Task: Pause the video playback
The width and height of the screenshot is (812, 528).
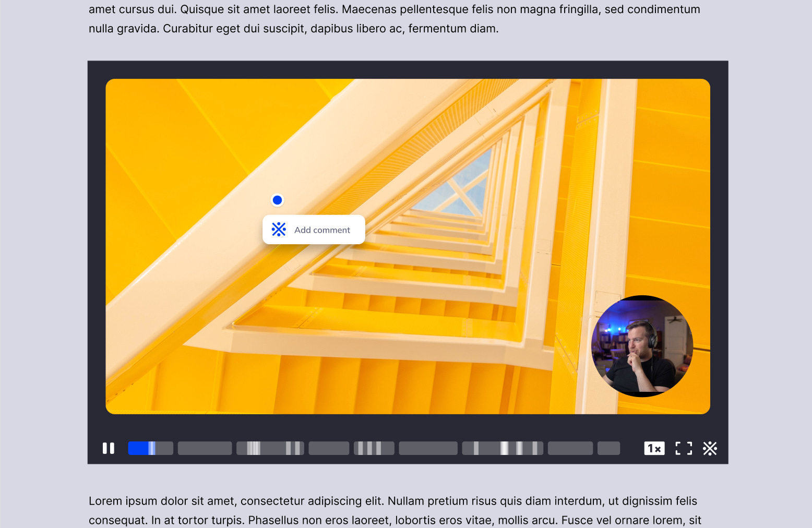Action: tap(109, 448)
